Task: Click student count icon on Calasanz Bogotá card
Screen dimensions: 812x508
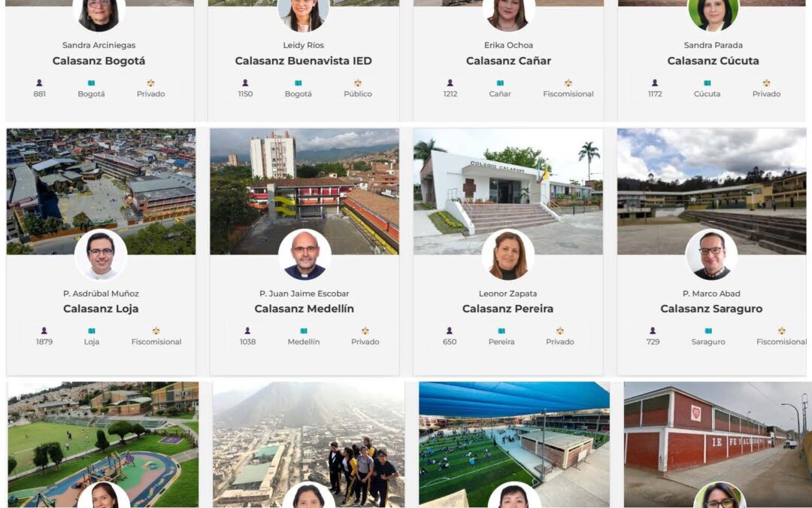Action: (39, 83)
